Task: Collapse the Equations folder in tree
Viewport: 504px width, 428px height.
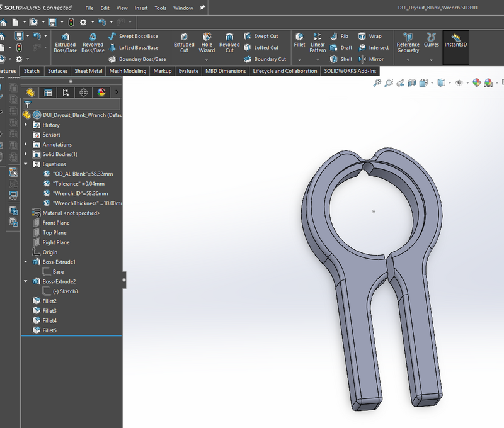Action: tap(26, 164)
